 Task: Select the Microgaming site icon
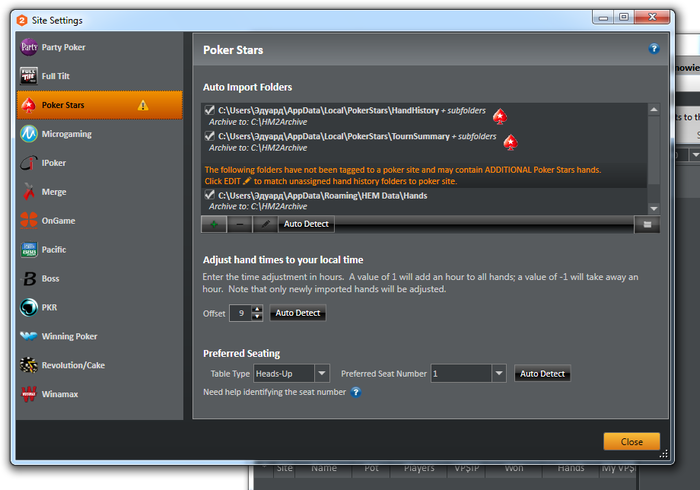[x=29, y=134]
